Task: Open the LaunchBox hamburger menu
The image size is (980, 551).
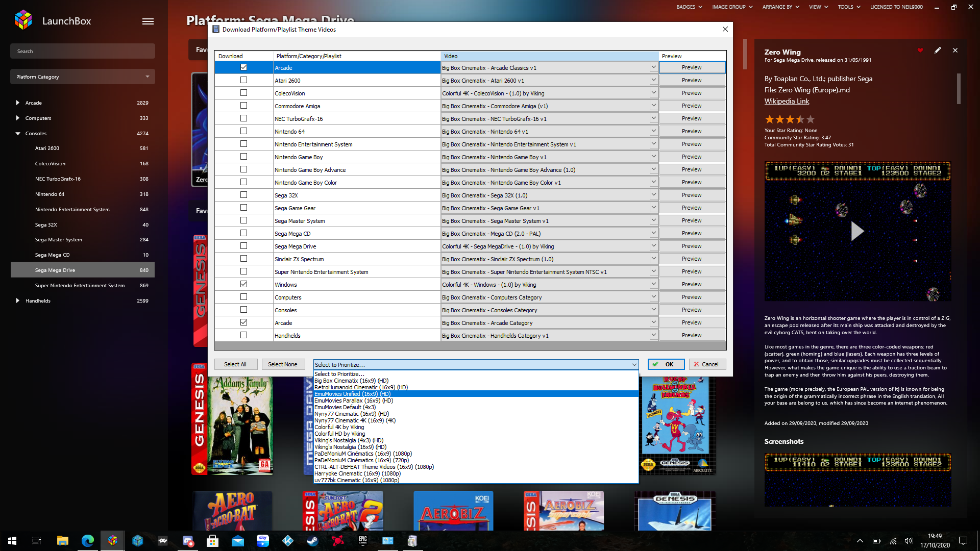Action: (148, 21)
